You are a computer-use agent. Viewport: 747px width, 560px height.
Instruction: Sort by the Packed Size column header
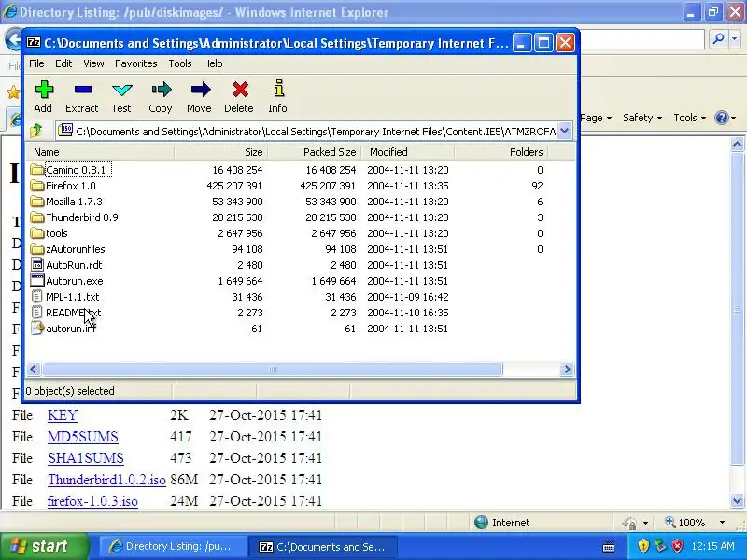[x=315, y=152]
